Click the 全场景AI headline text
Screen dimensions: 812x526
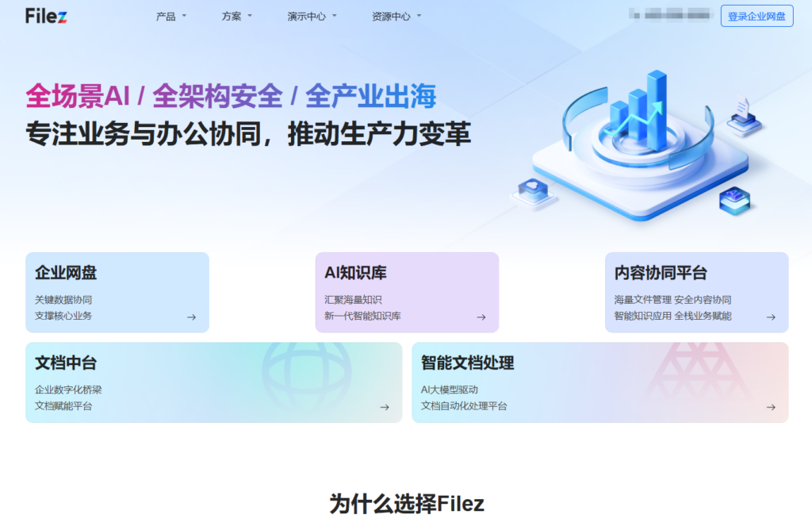pos(79,94)
